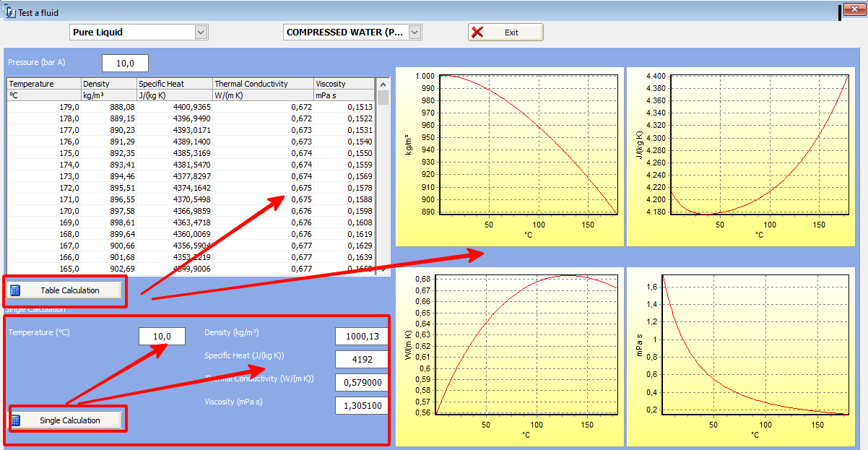Click the Specific Heat column header
This screenshot has width=868, height=450.
click(x=175, y=84)
